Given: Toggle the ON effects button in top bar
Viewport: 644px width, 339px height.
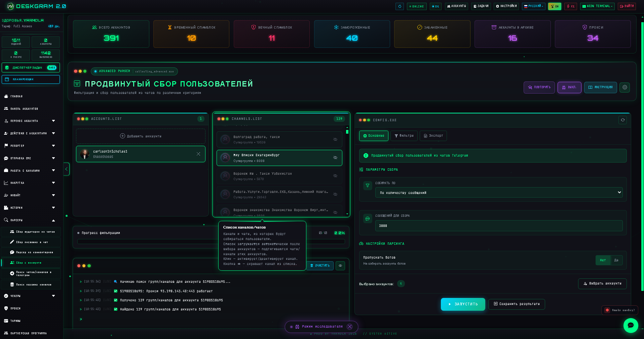Looking at the screenshot, I should point(555,6).
